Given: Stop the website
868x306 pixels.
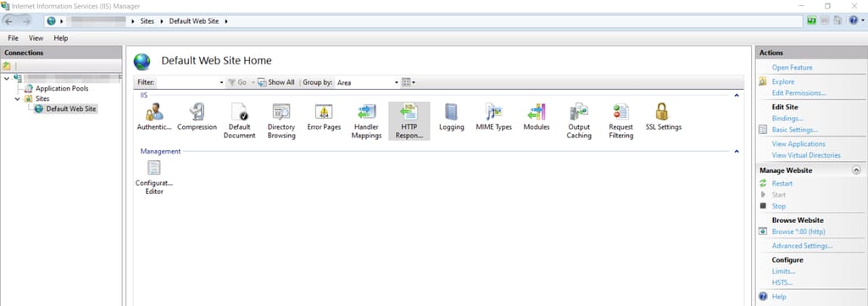Looking at the screenshot, I should (x=778, y=206).
